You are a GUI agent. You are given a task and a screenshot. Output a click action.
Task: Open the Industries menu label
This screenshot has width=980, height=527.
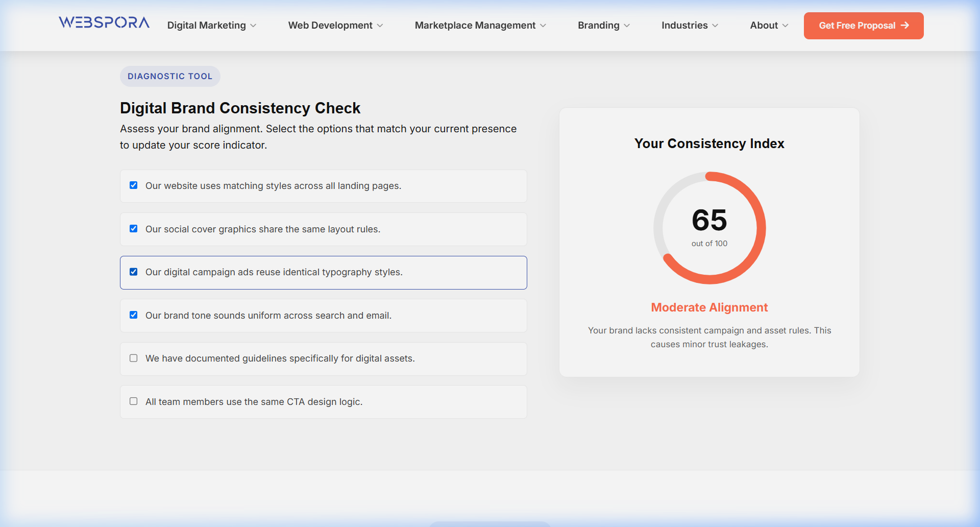684,26
